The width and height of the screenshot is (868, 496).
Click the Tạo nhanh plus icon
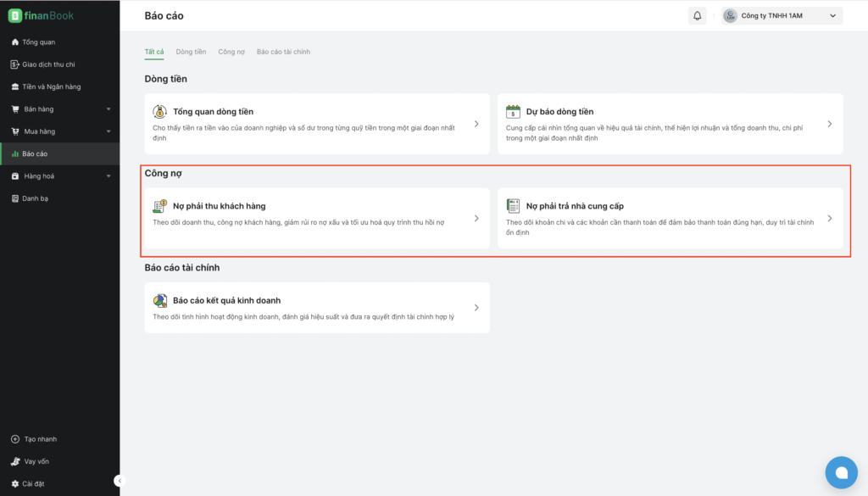(15, 439)
